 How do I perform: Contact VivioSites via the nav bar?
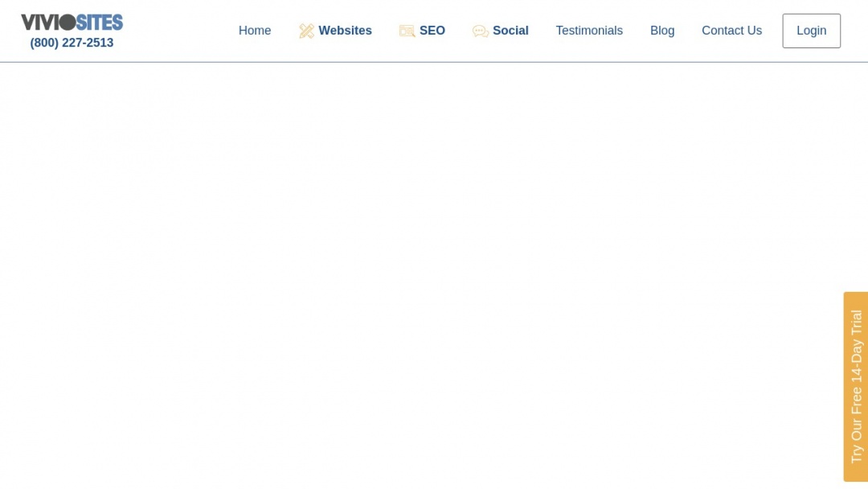[731, 31]
